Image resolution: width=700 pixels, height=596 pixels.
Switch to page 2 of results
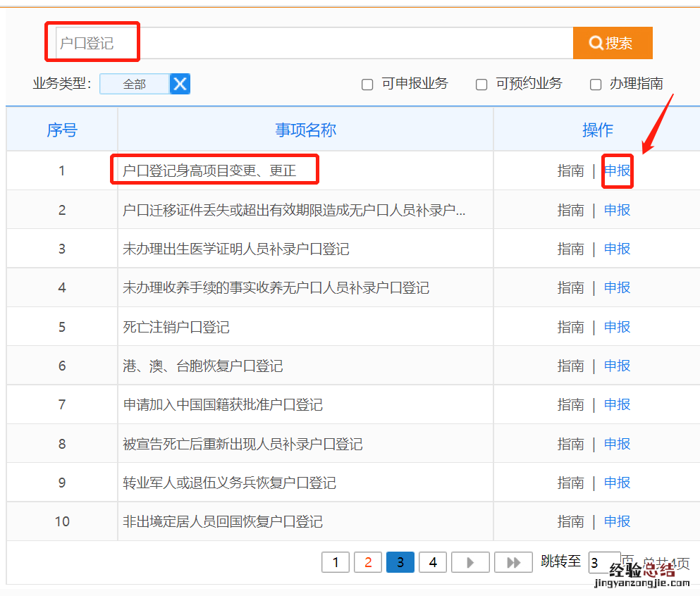point(368,562)
